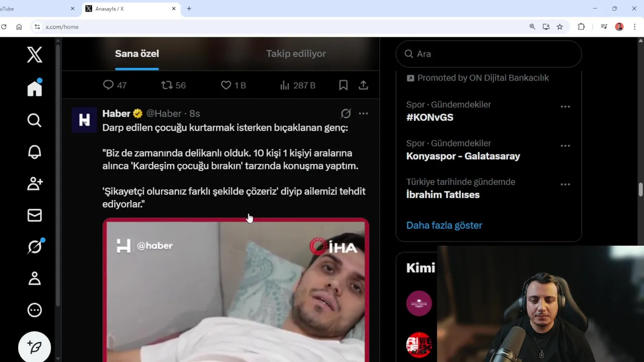Open the 8s timestamp of Haber tweet
The image size is (644, 362).
pos(195,114)
